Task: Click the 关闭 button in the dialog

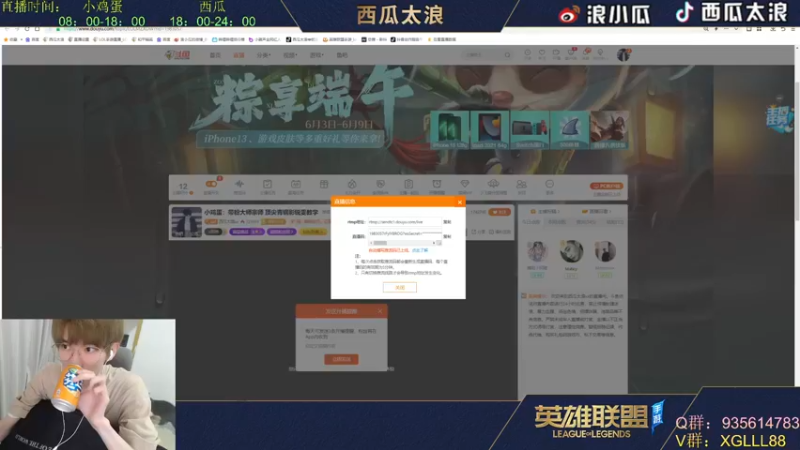Action: [x=399, y=288]
